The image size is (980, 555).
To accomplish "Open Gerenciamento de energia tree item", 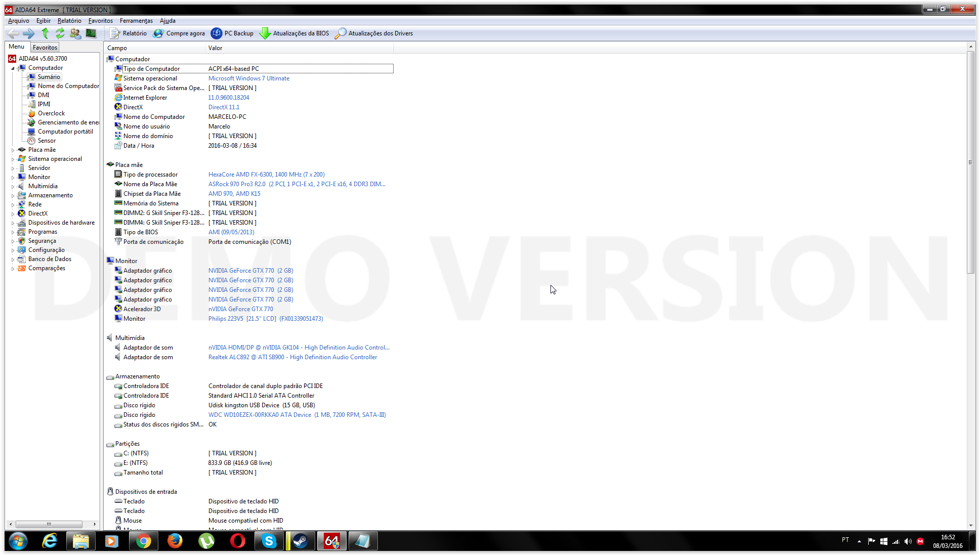I will [x=68, y=122].
